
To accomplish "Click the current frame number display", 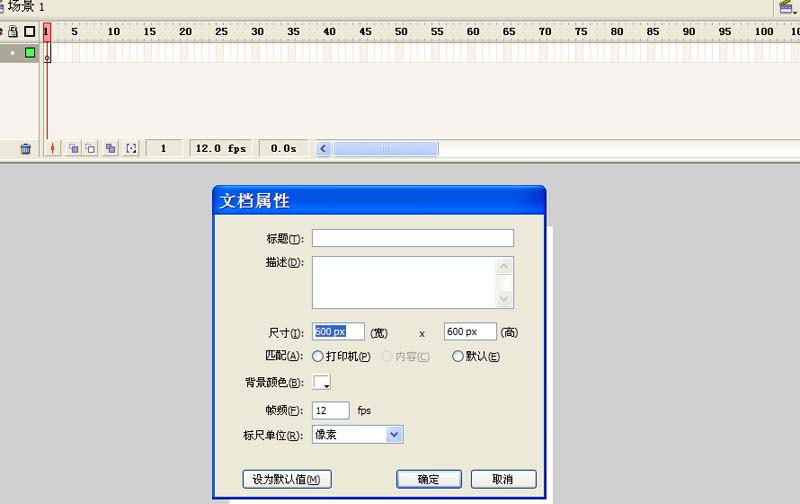I will coord(164,148).
